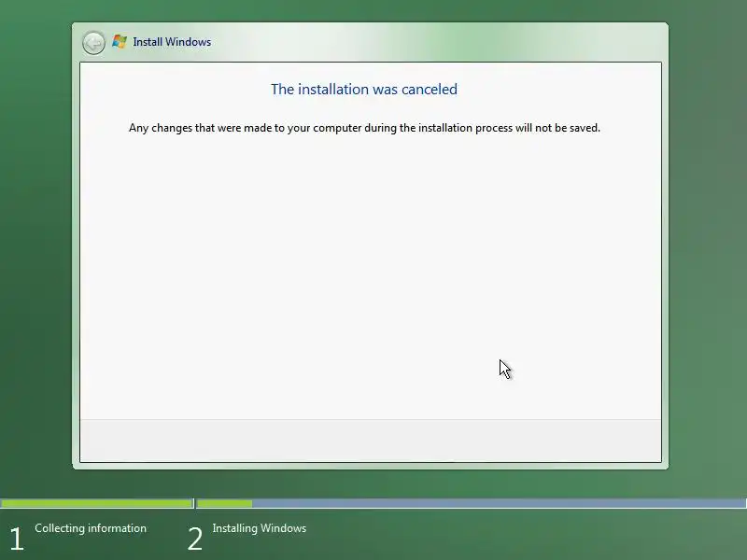
Task: Click the "Any changes that were made" message
Action: pyautogui.click(x=364, y=128)
